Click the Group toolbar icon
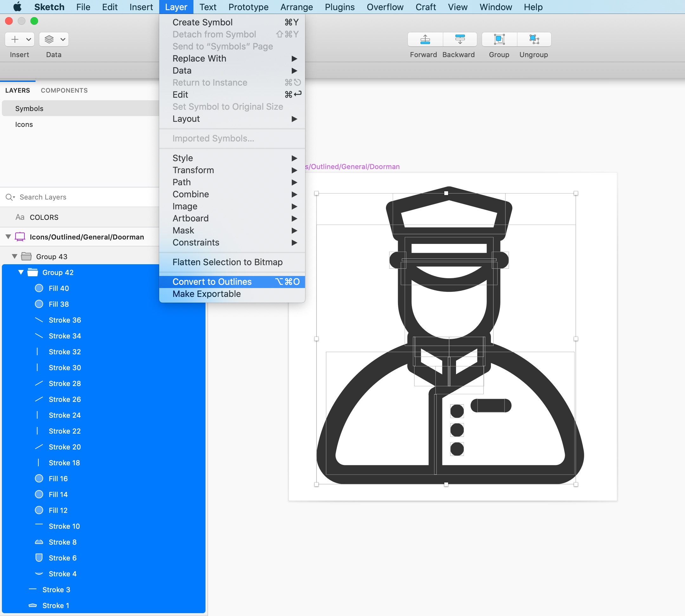 tap(499, 40)
